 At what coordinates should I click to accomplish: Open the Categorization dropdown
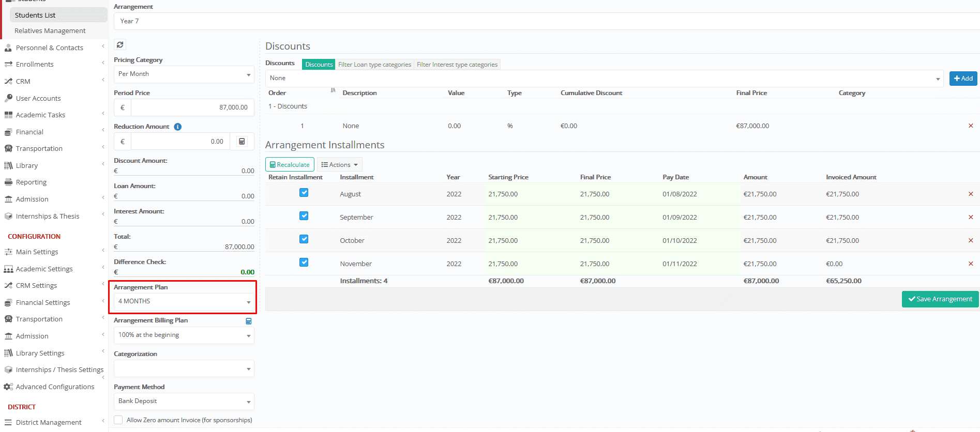184,369
